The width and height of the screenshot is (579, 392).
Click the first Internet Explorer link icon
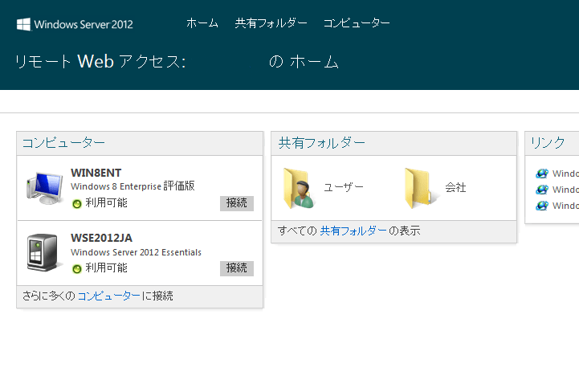tap(542, 174)
